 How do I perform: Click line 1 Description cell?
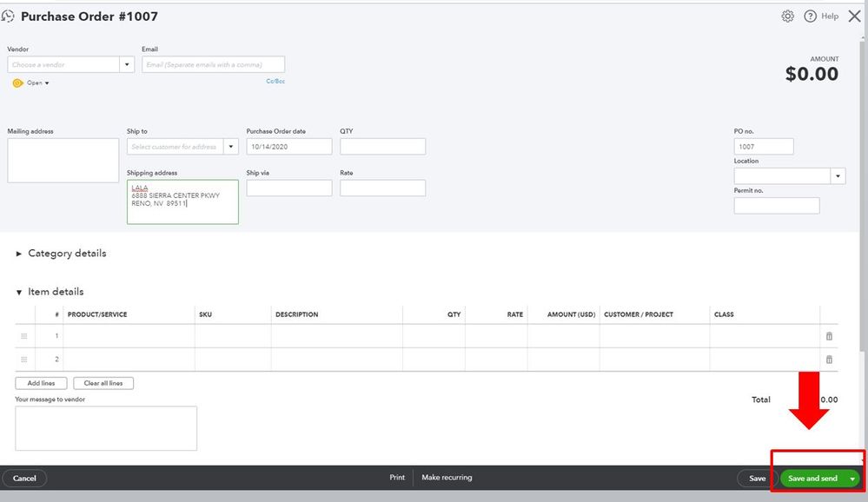(336, 336)
